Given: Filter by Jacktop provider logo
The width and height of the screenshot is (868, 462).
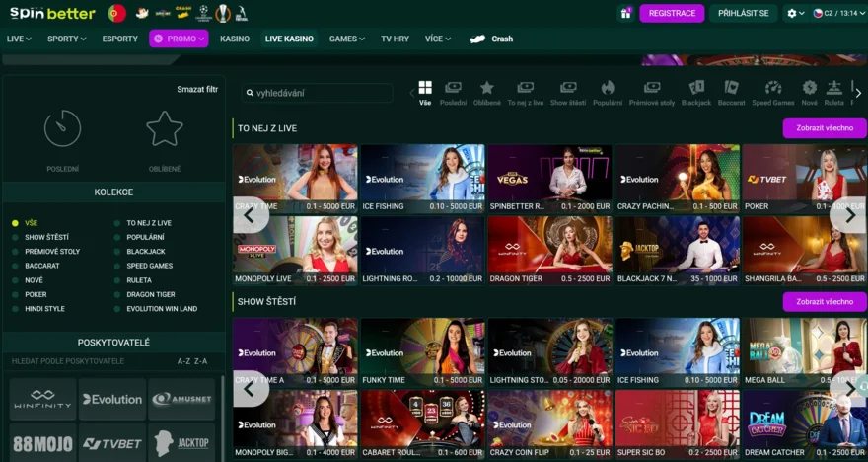Looking at the screenshot, I should [x=181, y=443].
